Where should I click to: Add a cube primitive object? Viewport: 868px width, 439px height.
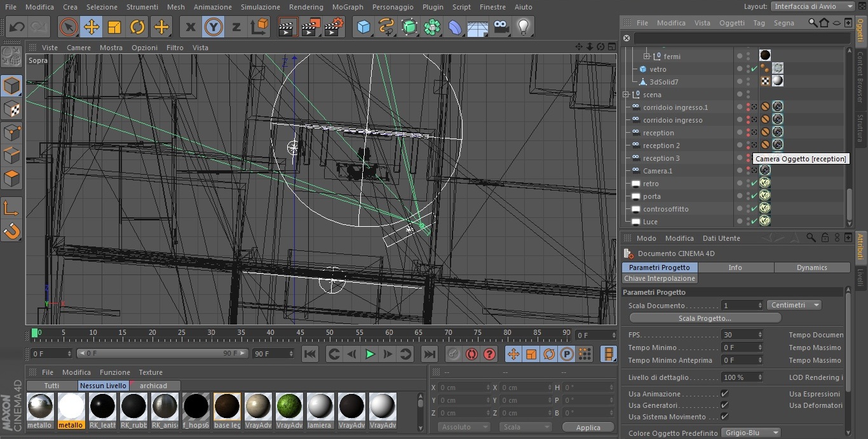point(363,27)
